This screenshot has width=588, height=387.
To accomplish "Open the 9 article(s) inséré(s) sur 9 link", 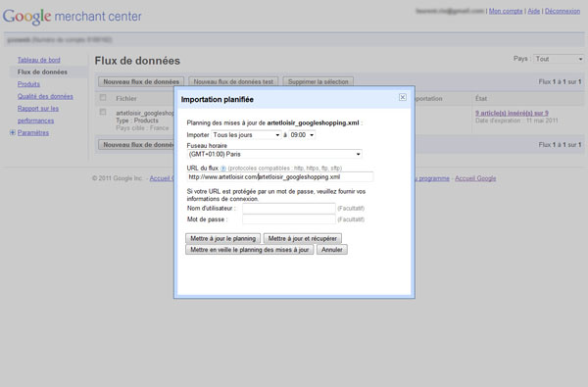I will tap(512, 113).
